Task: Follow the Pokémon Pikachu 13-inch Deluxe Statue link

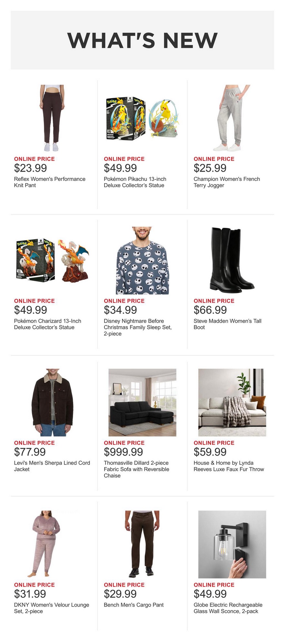Action: (135, 182)
